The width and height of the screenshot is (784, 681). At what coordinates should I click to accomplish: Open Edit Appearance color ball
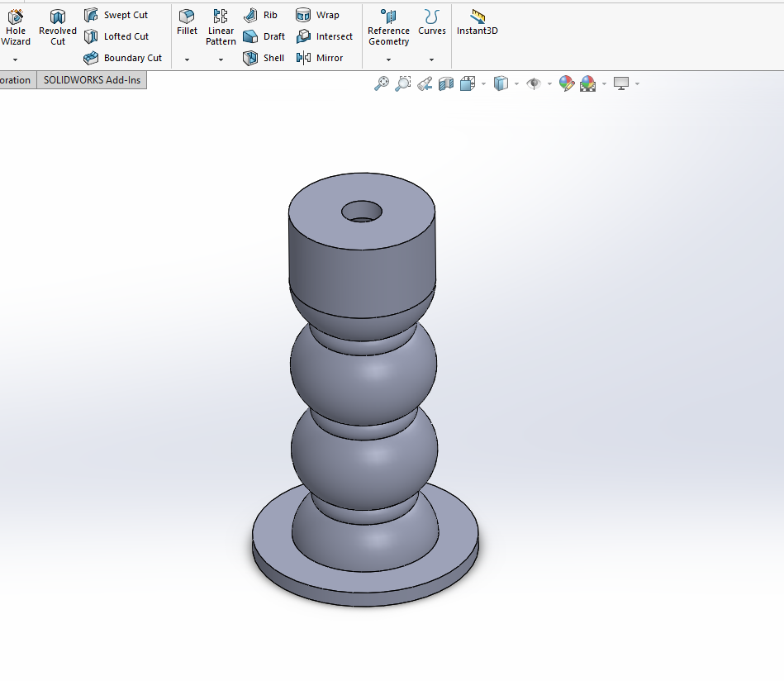click(x=567, y=83)
